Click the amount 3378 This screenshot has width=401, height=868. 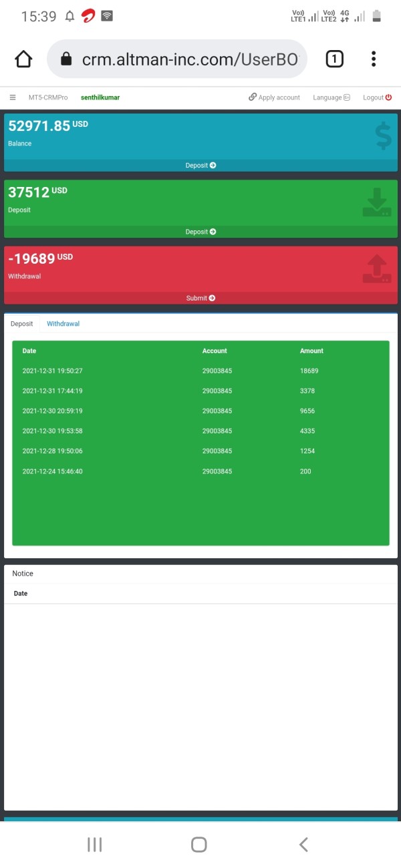pyautogui.click(x=307, y=391)
